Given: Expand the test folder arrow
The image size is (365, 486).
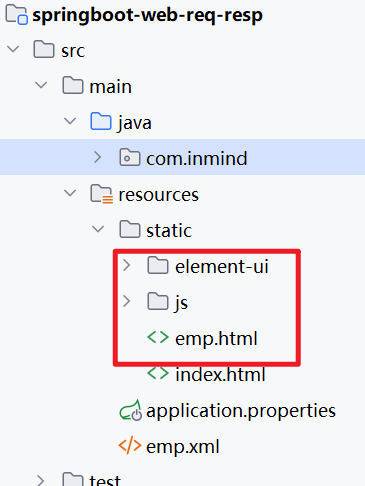Looking at the screenshot, I should point(41,480).
